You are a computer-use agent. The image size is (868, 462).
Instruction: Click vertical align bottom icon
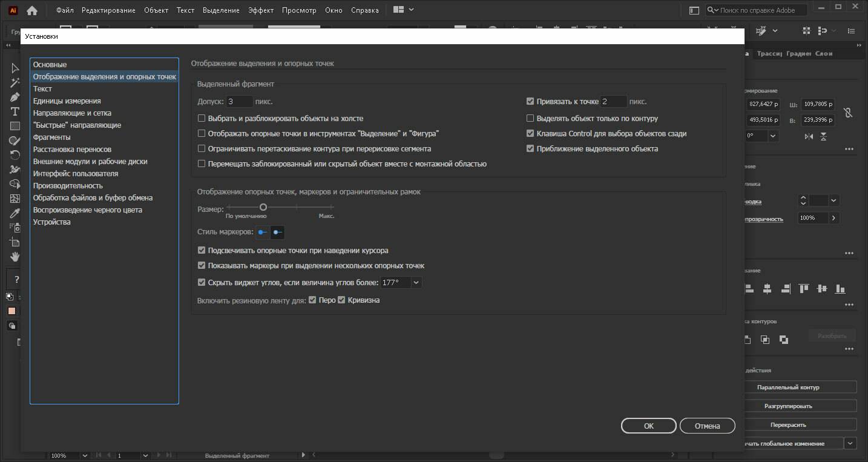840,289
